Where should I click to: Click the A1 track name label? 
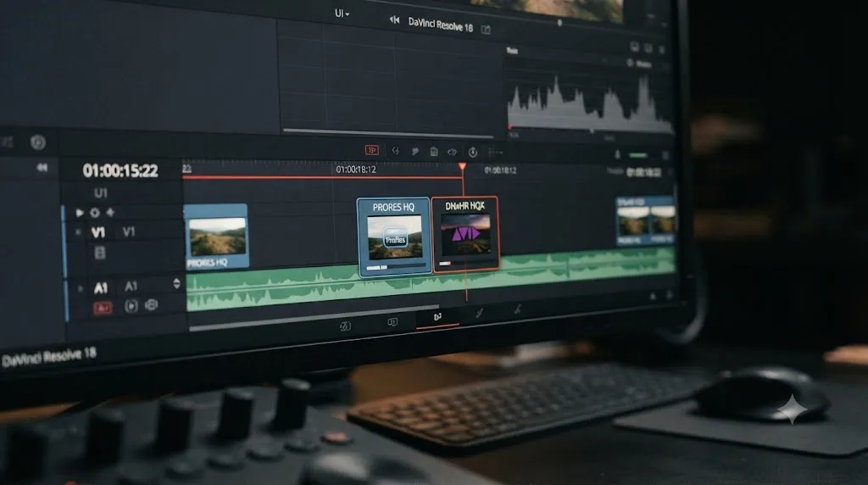pos(131,286)
